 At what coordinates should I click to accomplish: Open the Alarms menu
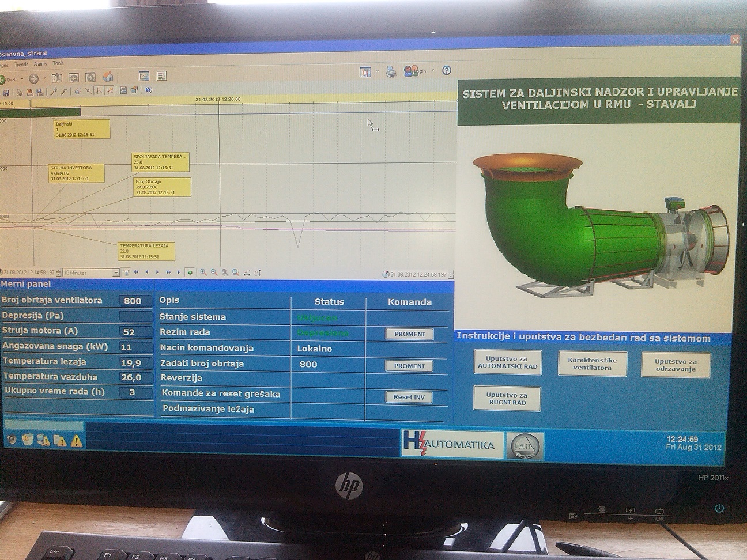point(40,64)
